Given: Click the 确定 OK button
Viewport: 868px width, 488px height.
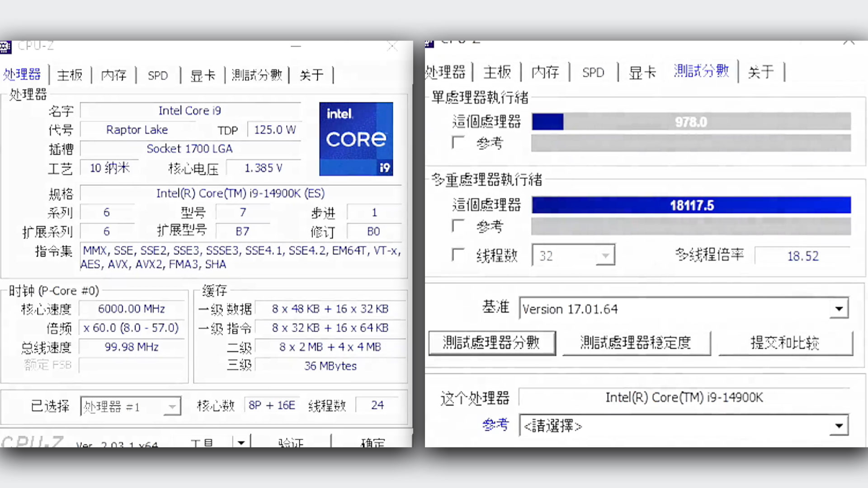Looking at the screenshot, I should tap(373, 442).
